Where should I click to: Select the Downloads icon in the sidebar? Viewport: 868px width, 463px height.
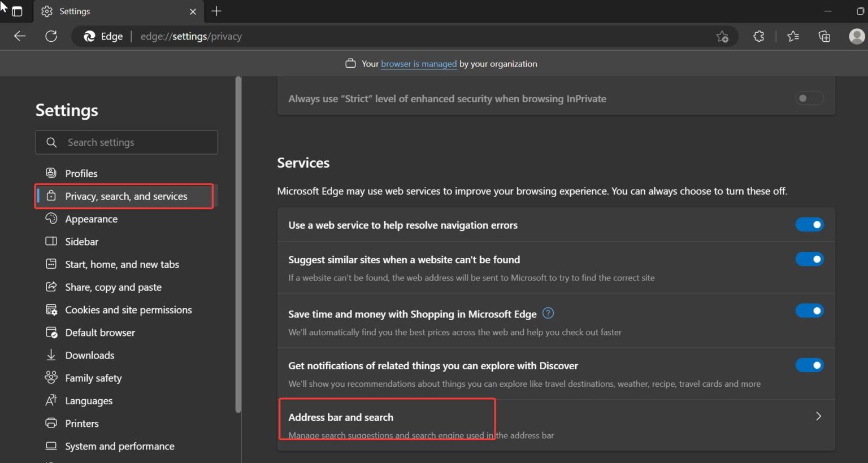51,355
